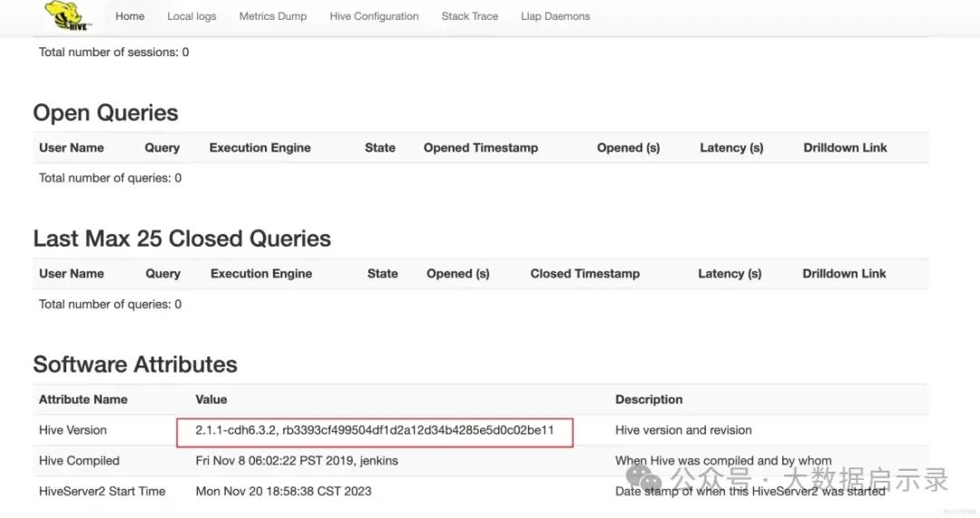Click Description column header
The width and height of the screenshot is (980, 518).
pos(649,399)
